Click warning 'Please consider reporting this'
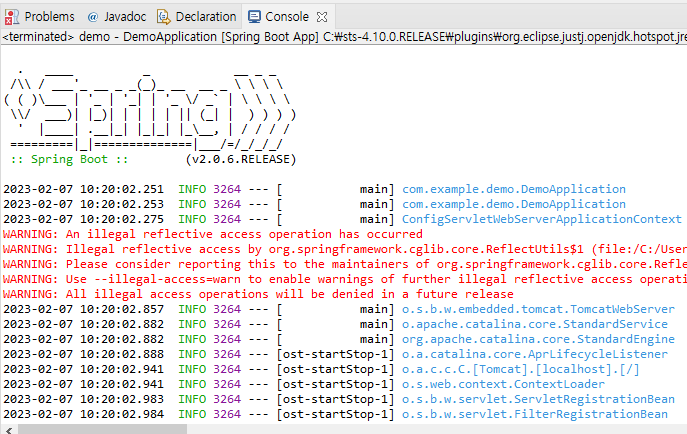 [x=345, y=264]
